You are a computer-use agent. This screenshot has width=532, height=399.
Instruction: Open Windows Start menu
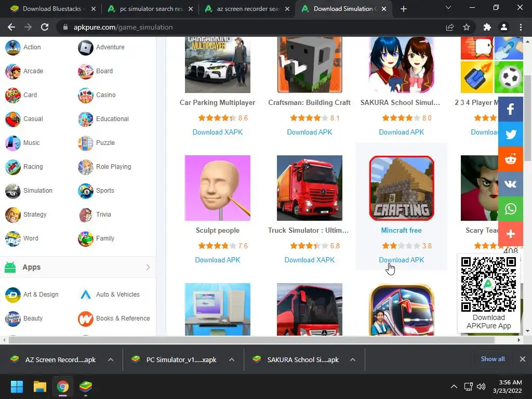17,387
